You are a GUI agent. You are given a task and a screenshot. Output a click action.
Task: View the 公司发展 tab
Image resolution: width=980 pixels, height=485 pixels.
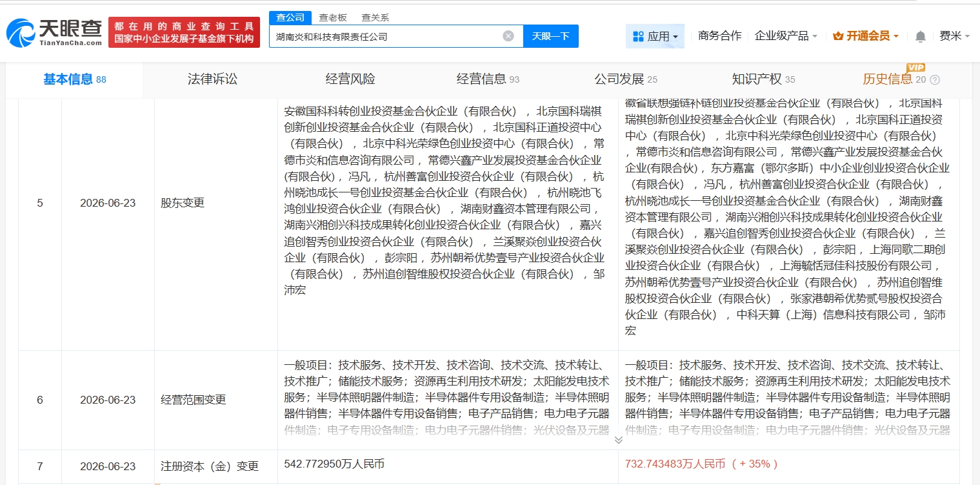[626, 79]
